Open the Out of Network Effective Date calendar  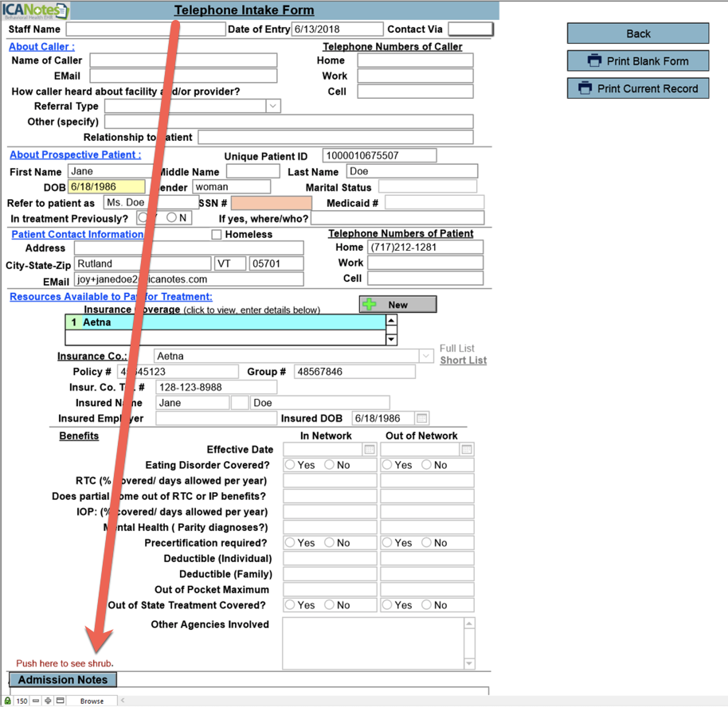[x=467, y=450]
